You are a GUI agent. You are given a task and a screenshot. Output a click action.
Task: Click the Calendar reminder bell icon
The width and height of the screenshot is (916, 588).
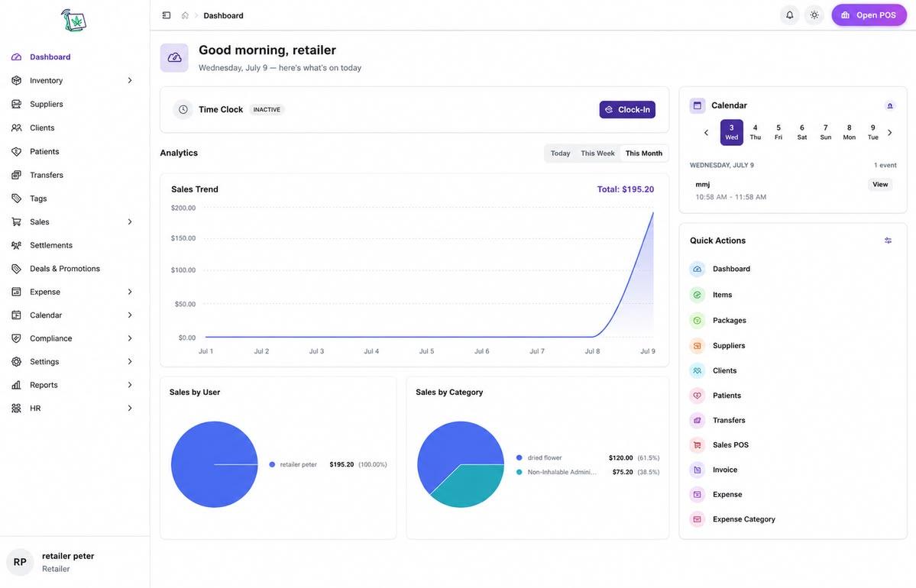click(890, 105)
